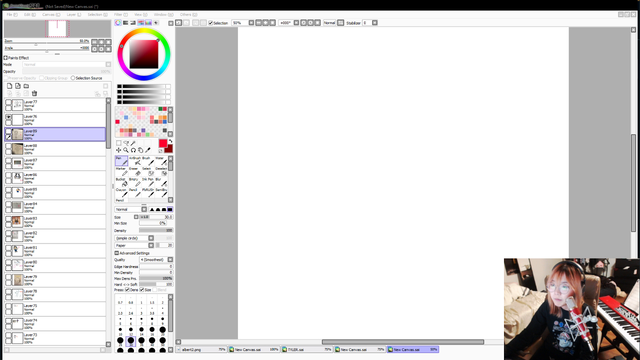Select the Water brush tool

pyautogui.click(x=161, y=161)
